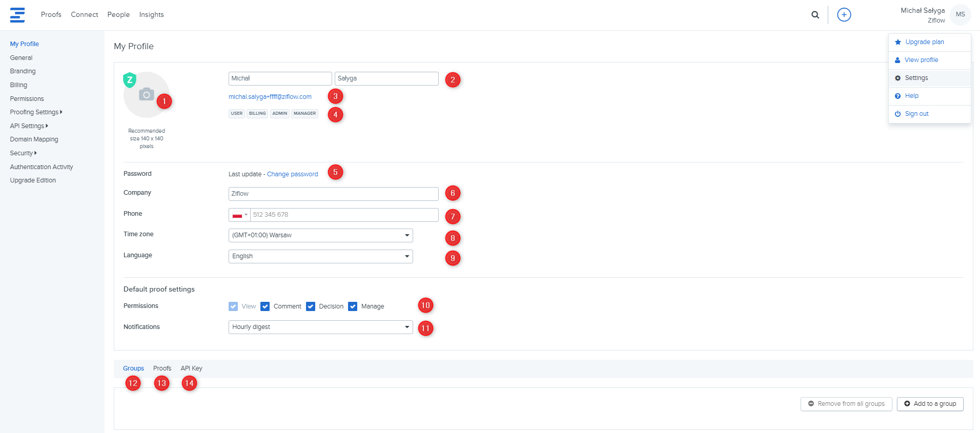Open the Connect top menu
This screenshot has width=980, height=433.
pos(85,15)
